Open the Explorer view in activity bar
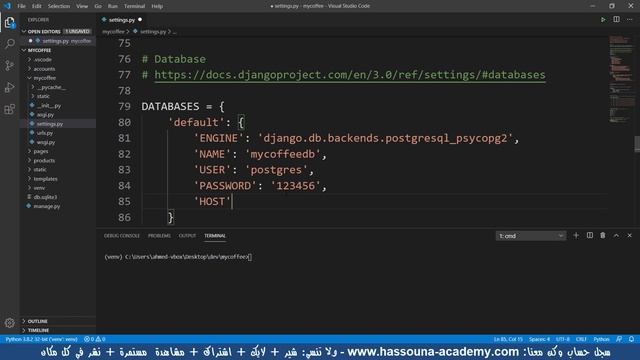This screenshot has width=640, height=360. pyautogui.click(x=9, y=22)
